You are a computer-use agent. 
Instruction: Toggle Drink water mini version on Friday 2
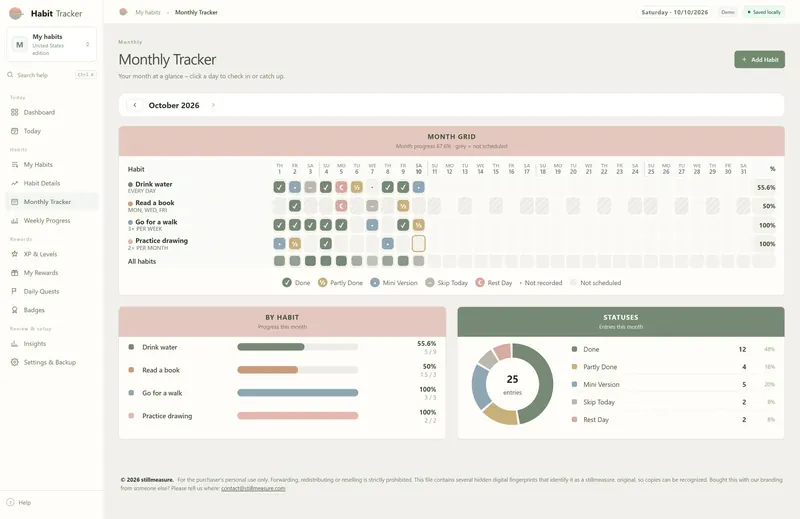click(x=294, y=187)
